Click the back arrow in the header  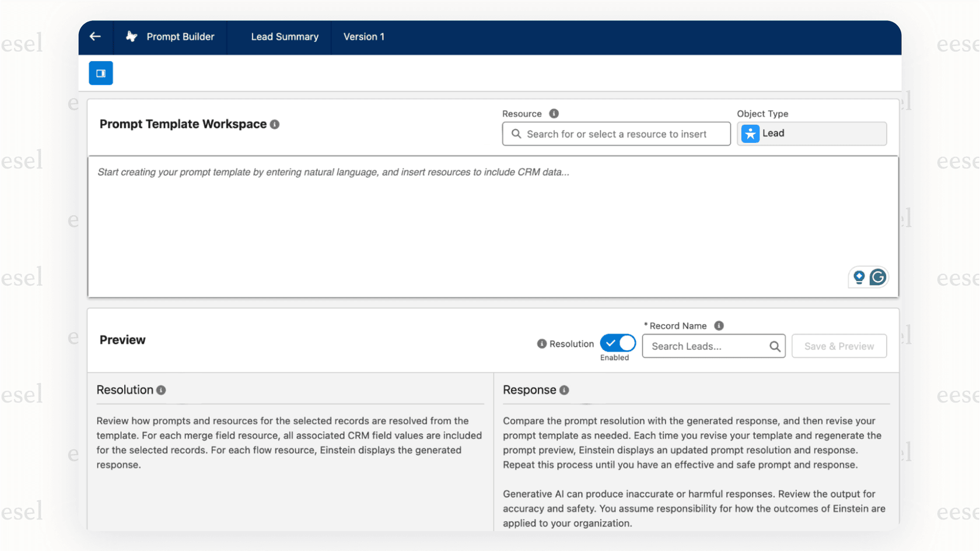coord(95,36)
